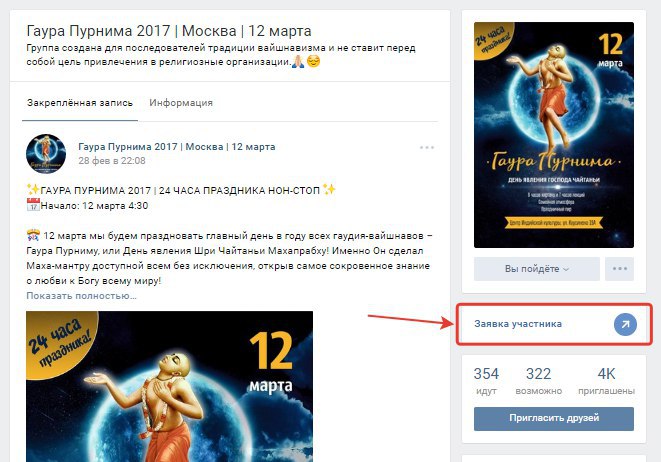Expand the post via Показать полностью…
This screenshot has height=462, width=661.
pos(81,295)
